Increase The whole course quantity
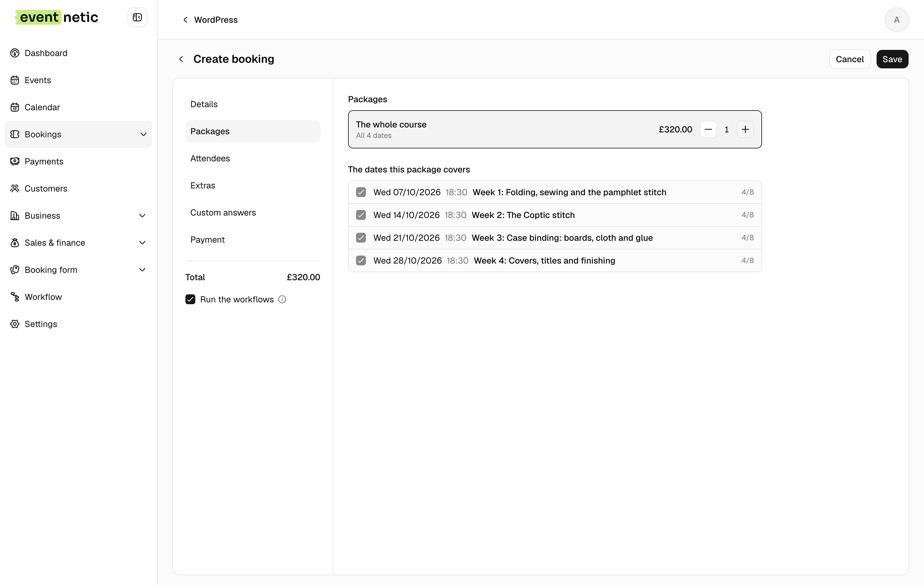Viewport: 924px width, 585px height. coord(745,129)
